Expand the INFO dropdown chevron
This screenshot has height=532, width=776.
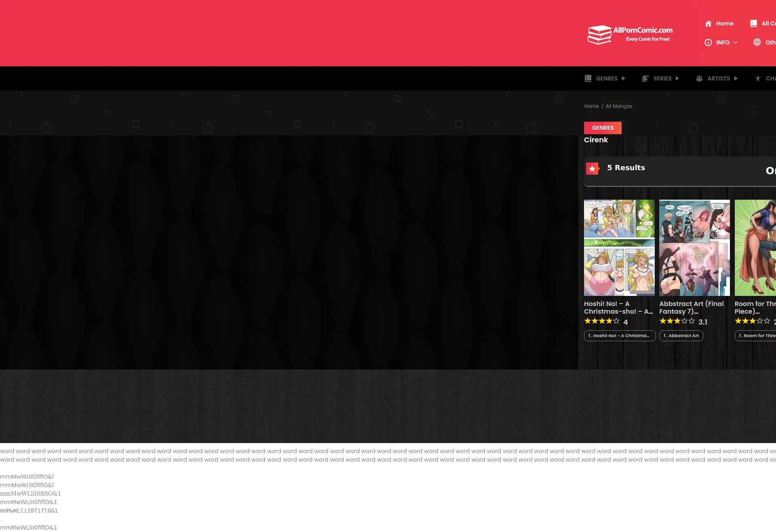[x=735, y=42]
